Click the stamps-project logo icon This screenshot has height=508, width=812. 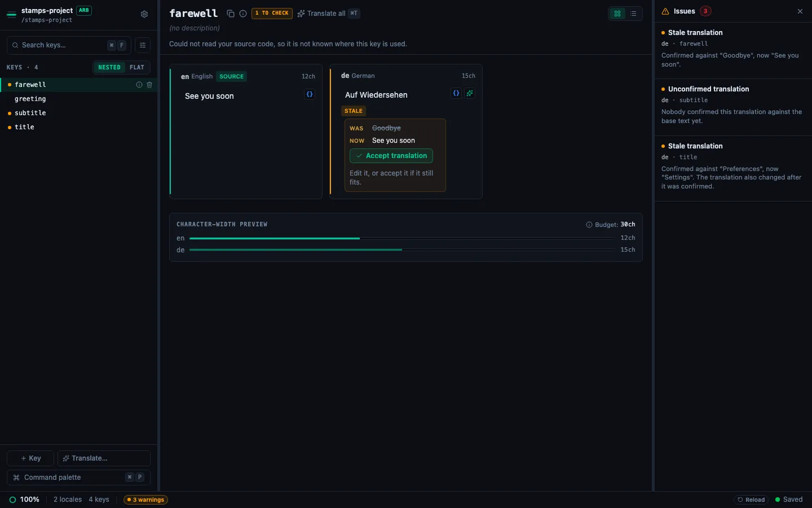[x=11, y=15]
